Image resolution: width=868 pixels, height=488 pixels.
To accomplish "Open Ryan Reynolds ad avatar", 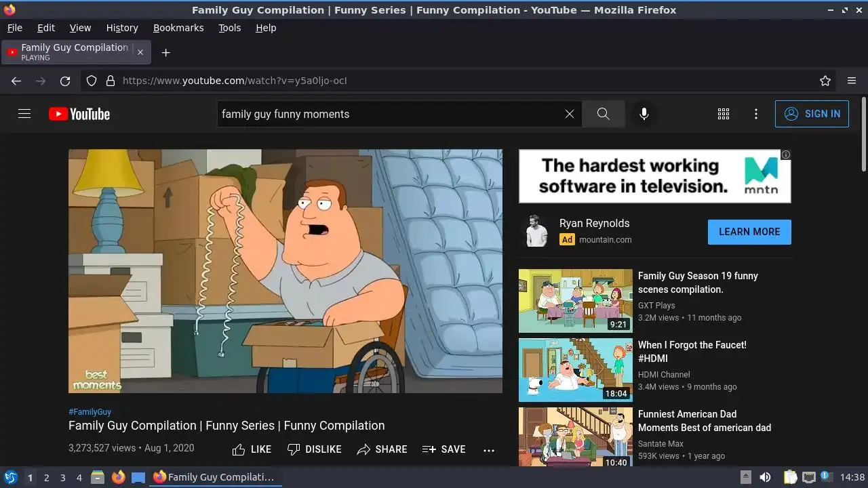I will click(x=536, y=231).
